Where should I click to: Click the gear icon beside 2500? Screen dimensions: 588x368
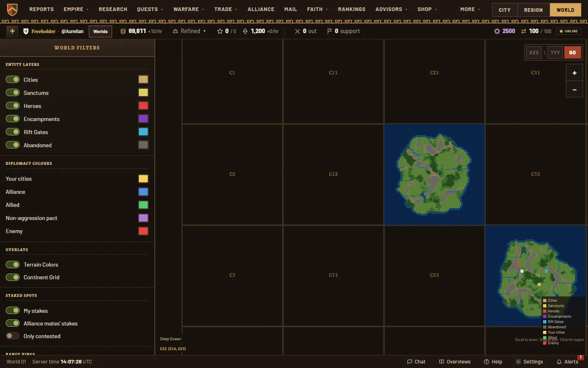point(497,31)
